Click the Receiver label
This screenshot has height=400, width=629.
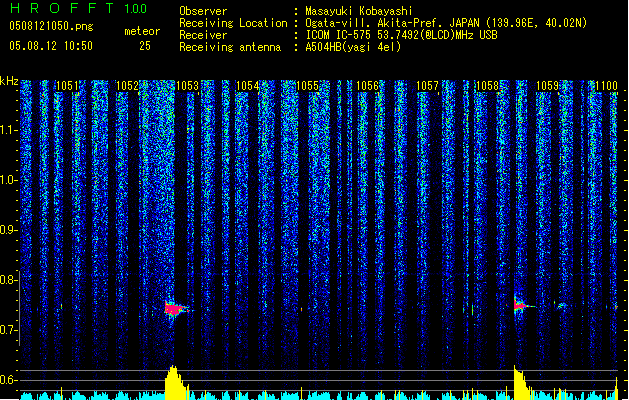(x=203, y=35)
